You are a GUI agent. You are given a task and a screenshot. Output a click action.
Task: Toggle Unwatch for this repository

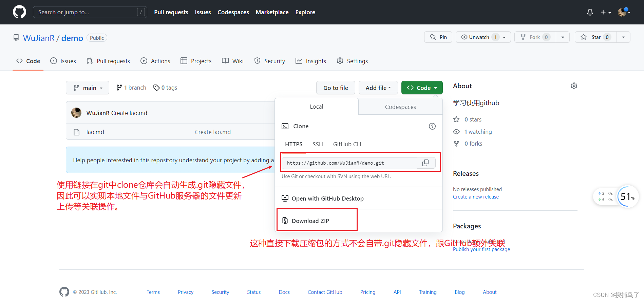pos(483,37)
